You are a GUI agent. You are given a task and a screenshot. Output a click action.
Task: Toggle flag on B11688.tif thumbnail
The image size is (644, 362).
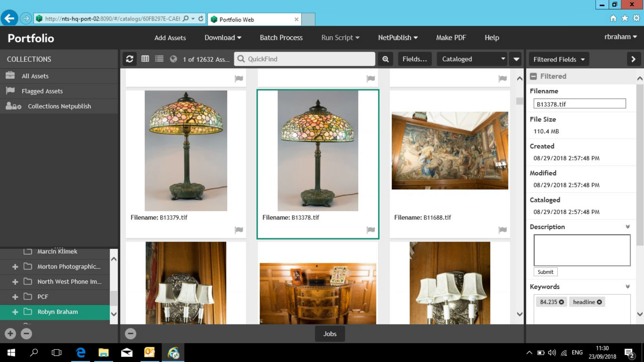[x=502, y=230]
